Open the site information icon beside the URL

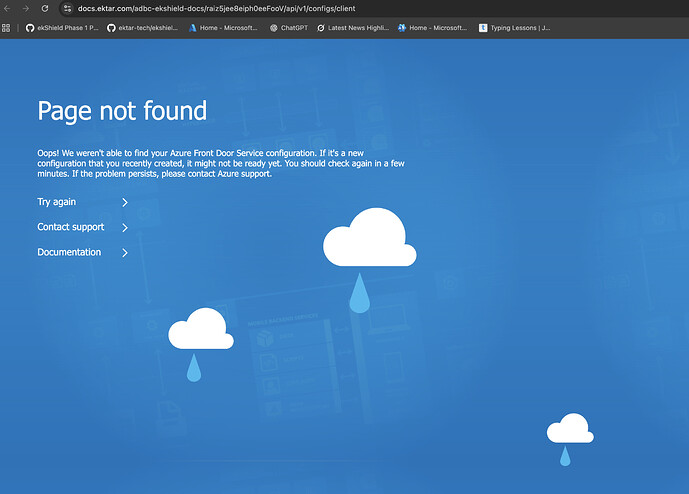click(x=68, y=8)
